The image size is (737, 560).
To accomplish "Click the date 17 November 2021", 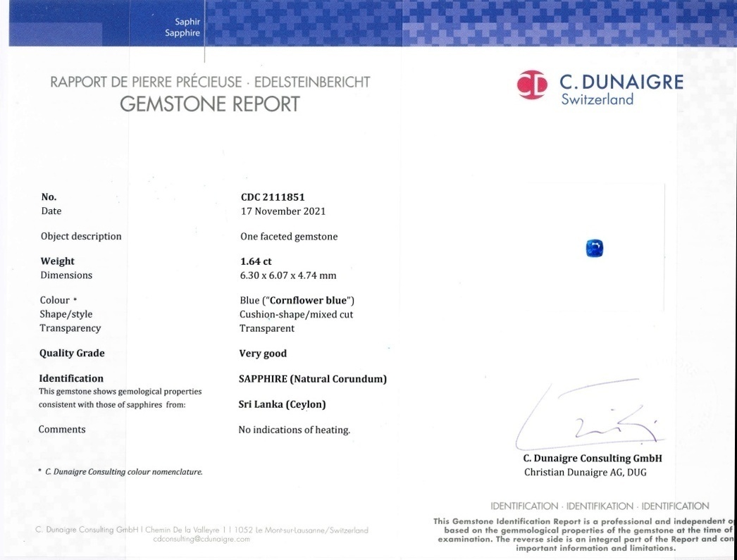I will click(x=283, y=211).
